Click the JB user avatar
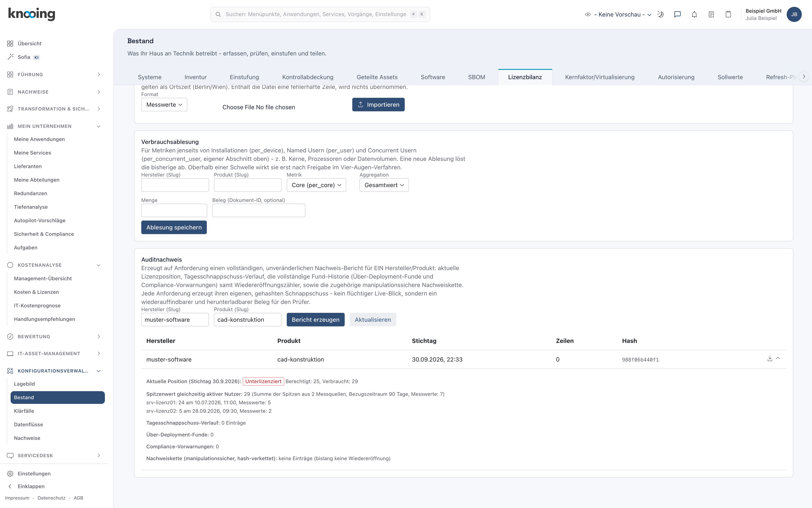 pyautogui.click(x=794, y=14)
